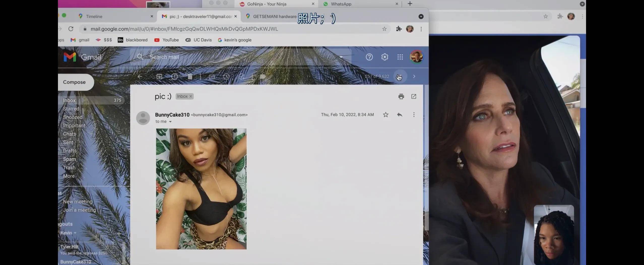Remove the Inbox label from email
644x265 pixels.
point(191,96)
